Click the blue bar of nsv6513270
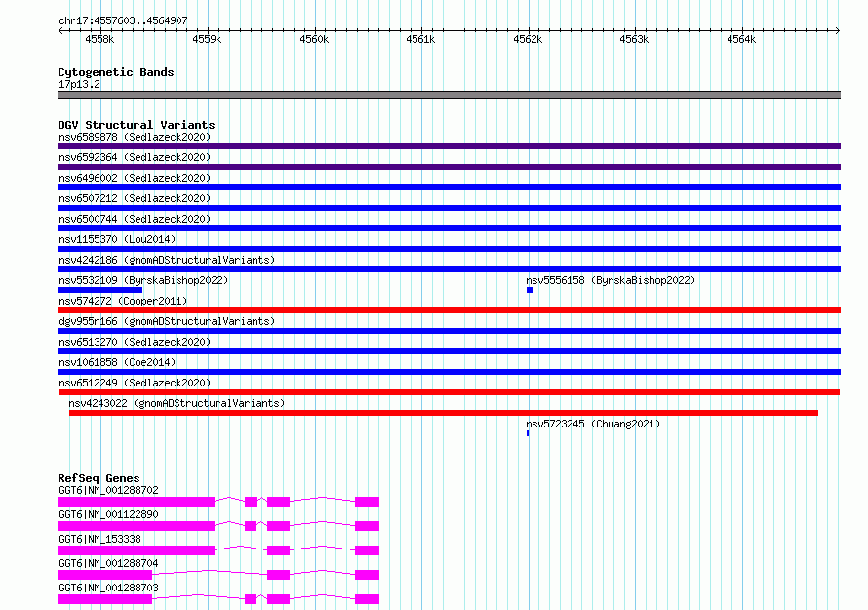868x610 pixels. [x=449, y=351]
